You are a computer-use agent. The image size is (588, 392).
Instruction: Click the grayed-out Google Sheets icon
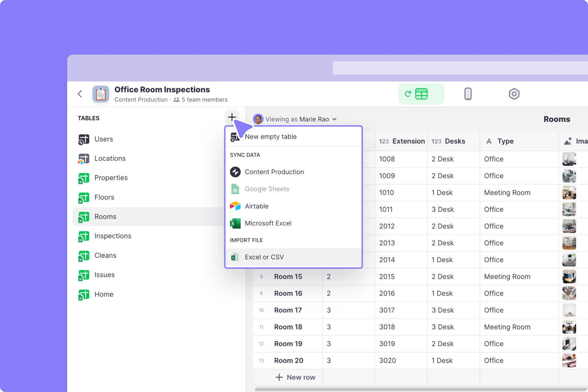(x=235, y=189)
